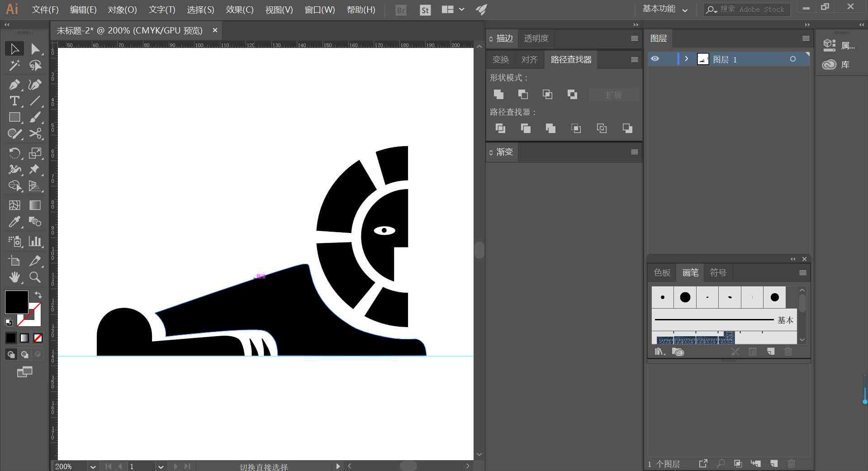
Task: Select the Paintbrush tool
Action: click(35, 117)
